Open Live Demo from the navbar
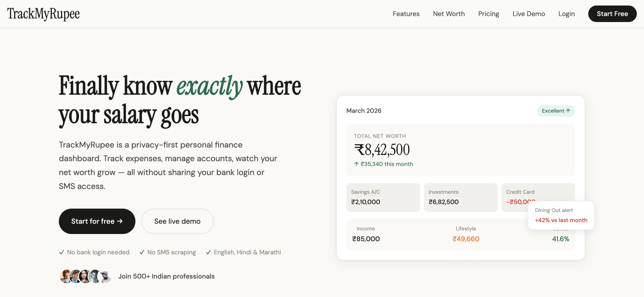Image resolution: width=644 pixels, height=297 pixels. coord(528,14)
